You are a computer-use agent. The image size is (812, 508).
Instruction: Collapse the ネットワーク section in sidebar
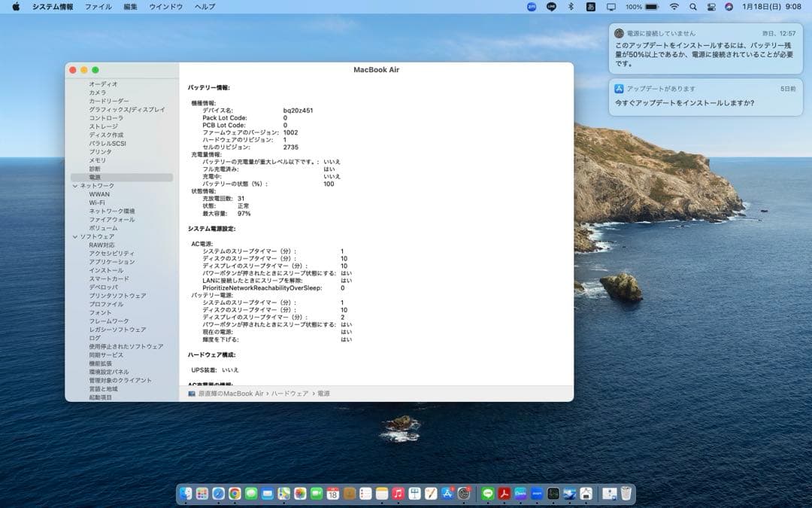click(75, 185)
